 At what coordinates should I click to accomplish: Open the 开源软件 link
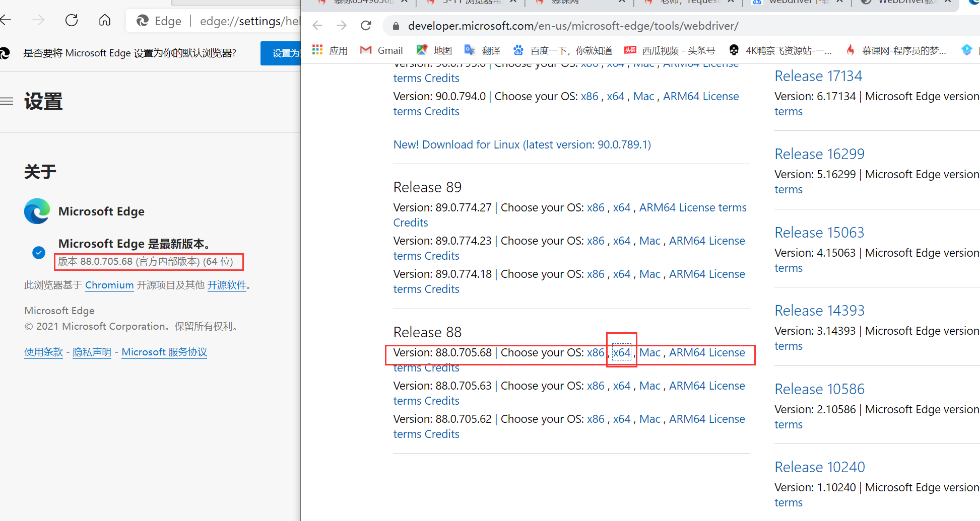pyautogui.click(x=227, y=285)
